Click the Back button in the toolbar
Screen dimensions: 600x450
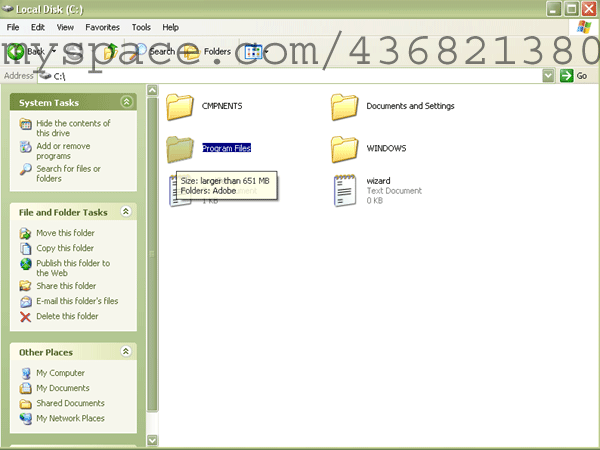(26, 51)
